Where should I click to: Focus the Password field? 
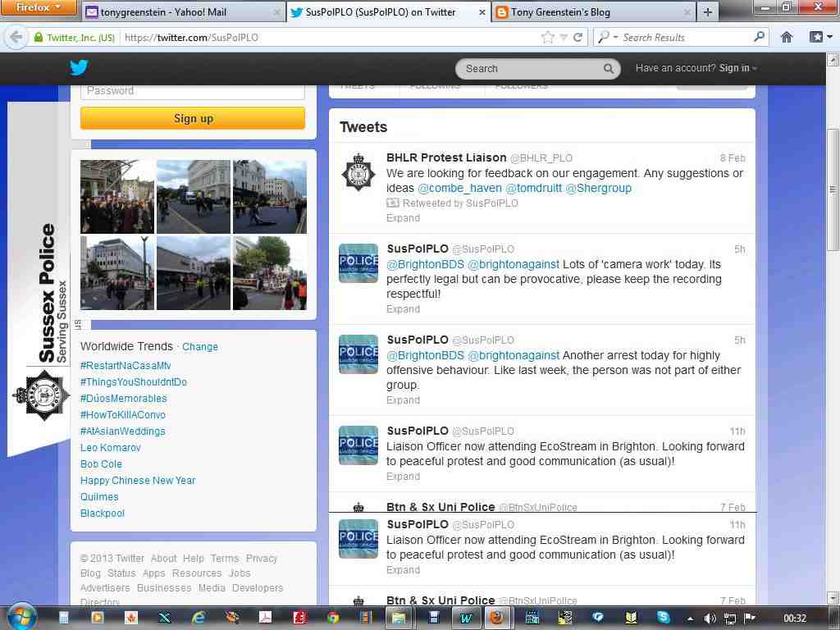coord(193,91)
